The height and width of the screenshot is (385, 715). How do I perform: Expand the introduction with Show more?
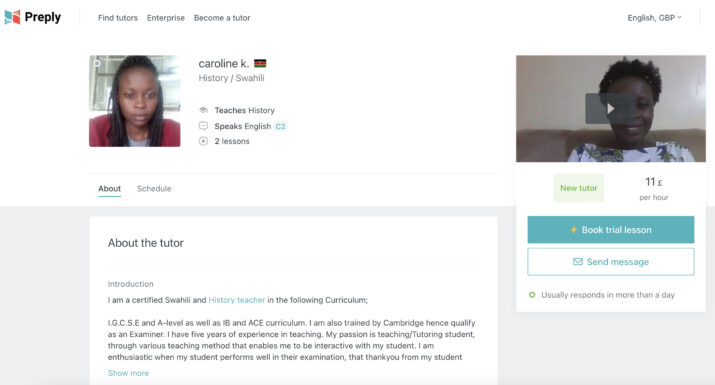[x=128, y=373]
